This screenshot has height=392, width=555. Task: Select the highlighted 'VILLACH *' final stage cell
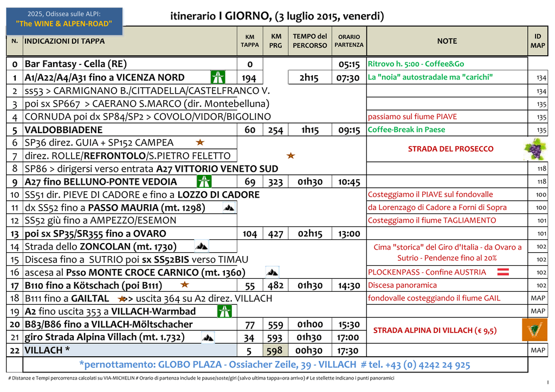130,350
